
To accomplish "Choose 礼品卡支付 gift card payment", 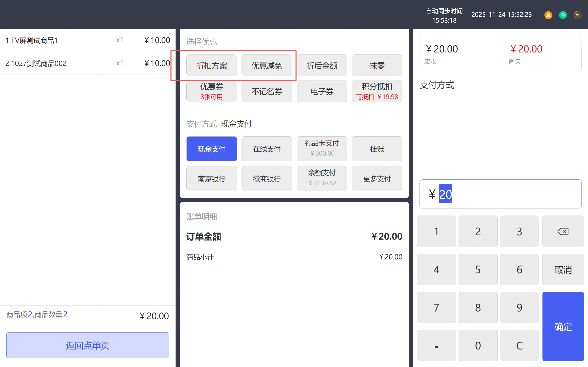I will click(x=322, y=149).
